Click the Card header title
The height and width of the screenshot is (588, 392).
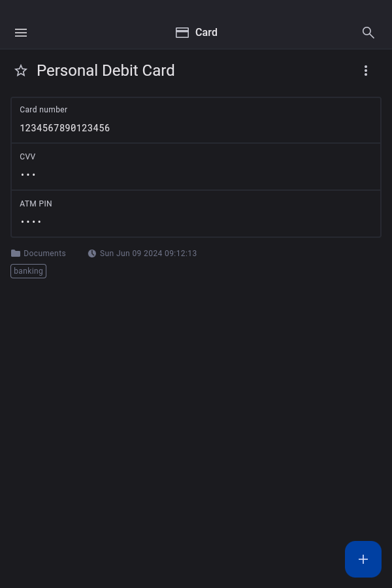(x=206, y=33)
